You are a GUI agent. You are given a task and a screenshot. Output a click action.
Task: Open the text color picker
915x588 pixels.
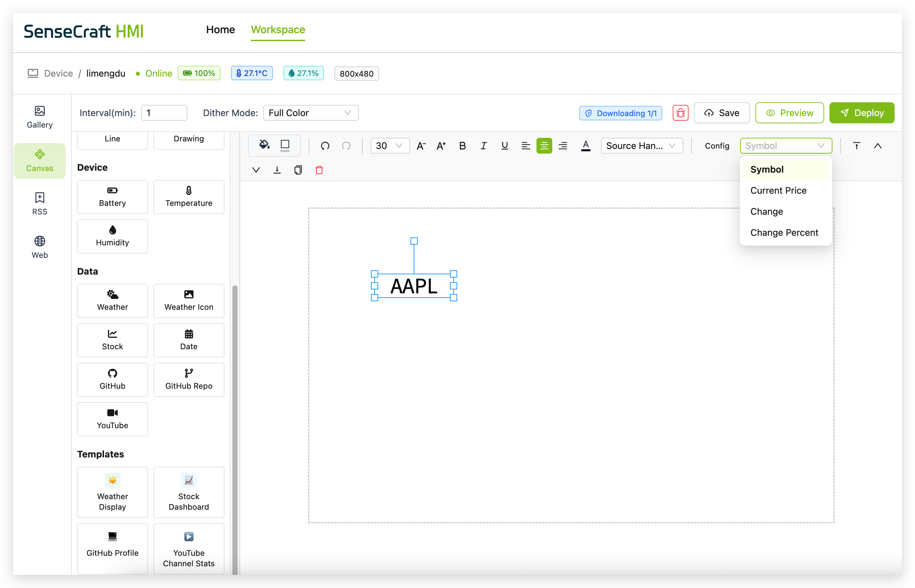(x=586, y=145)
